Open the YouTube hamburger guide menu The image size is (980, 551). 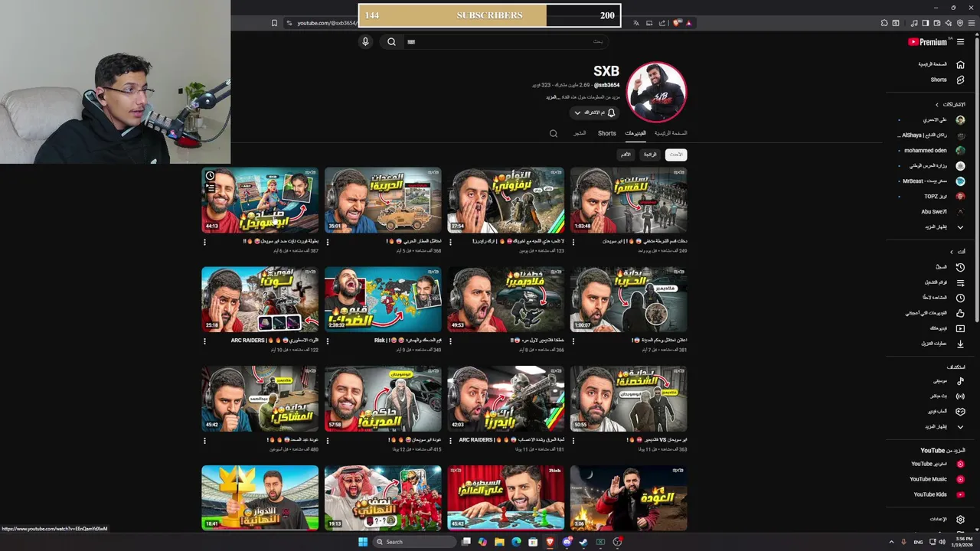point(960,42)
